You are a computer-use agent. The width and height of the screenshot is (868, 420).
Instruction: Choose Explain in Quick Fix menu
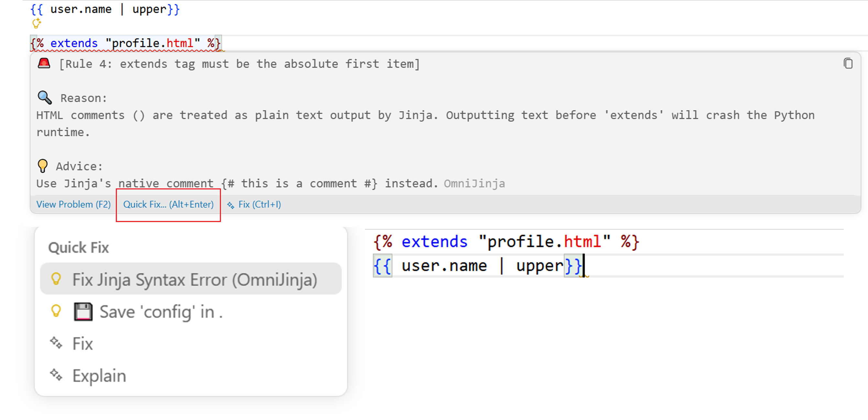191,375
